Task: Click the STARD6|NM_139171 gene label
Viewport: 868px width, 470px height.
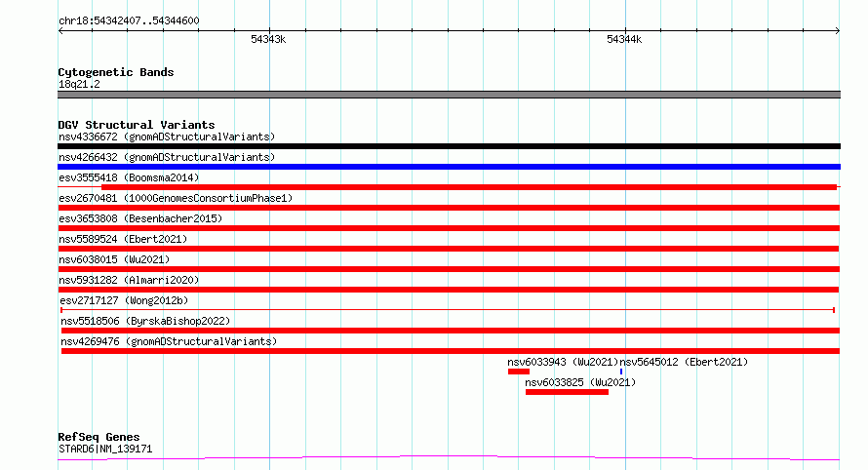Action: (105, 449)
